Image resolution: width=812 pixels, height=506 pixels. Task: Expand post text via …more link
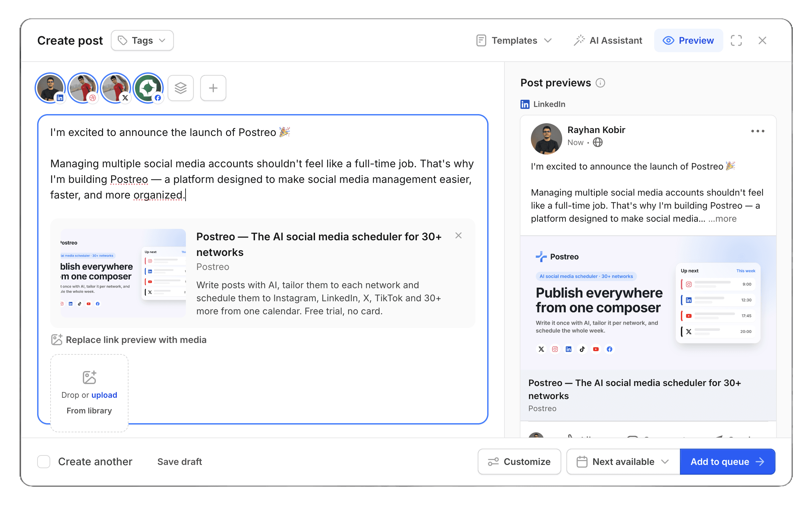722,218
